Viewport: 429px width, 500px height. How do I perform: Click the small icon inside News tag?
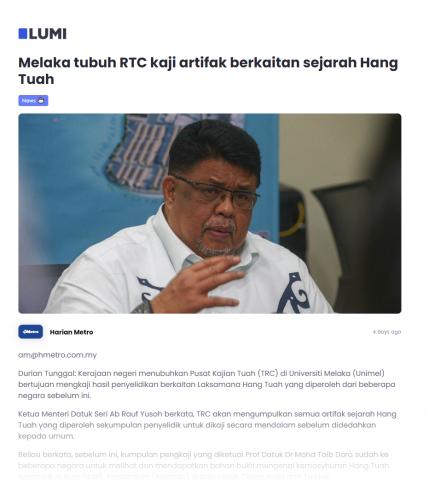pyautogui.click(x=41, y=101)
